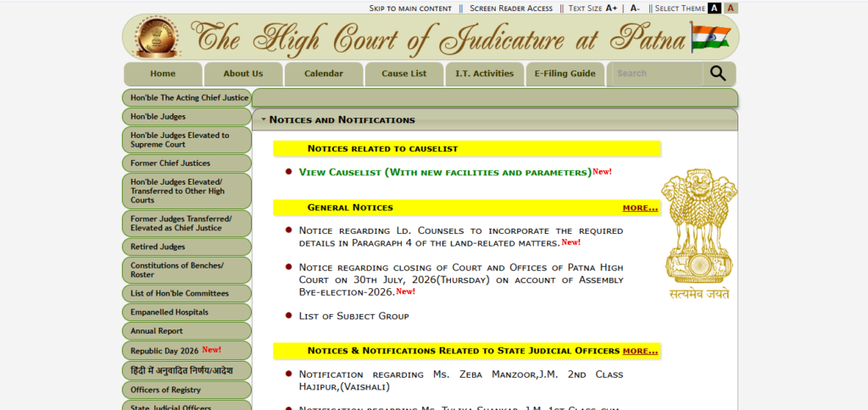Open the About Us menu tab
Image resolution: width=868 pixels, height=410 pixels.
[243, 74]
